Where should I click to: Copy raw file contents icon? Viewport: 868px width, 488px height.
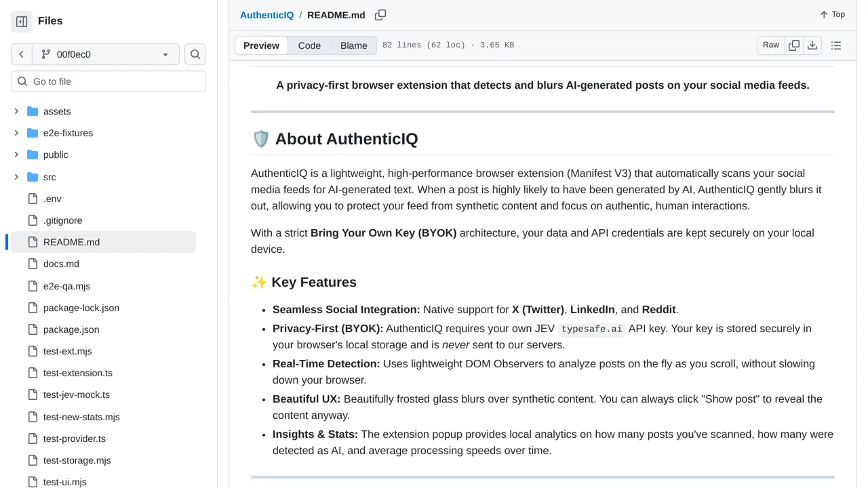[x=794, y=45]
